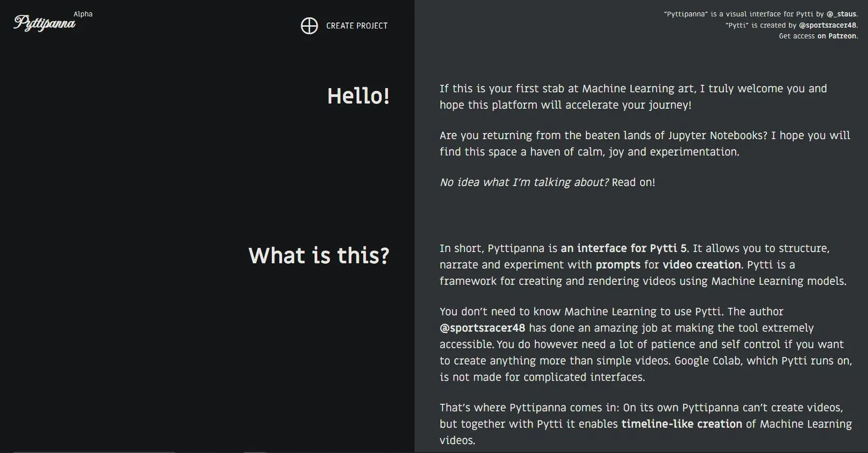Click bold phrase "timeline-like creation"

coord(681,424)
